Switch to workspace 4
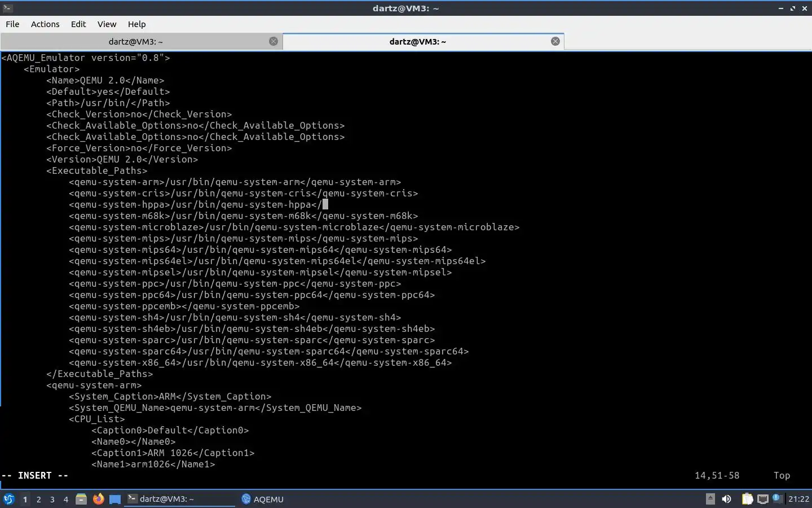812x508 pixels. pos(66,499)
